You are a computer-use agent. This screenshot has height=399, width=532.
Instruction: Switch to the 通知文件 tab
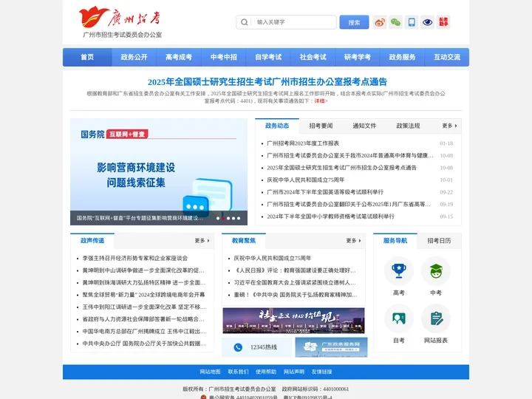pyautogui.click(x=364, y=126)
